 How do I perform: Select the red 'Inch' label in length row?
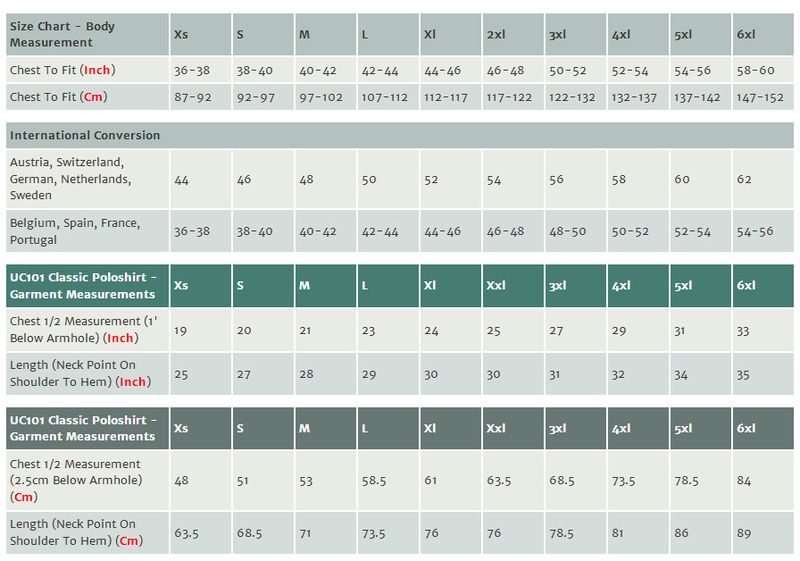click(133, 381)
